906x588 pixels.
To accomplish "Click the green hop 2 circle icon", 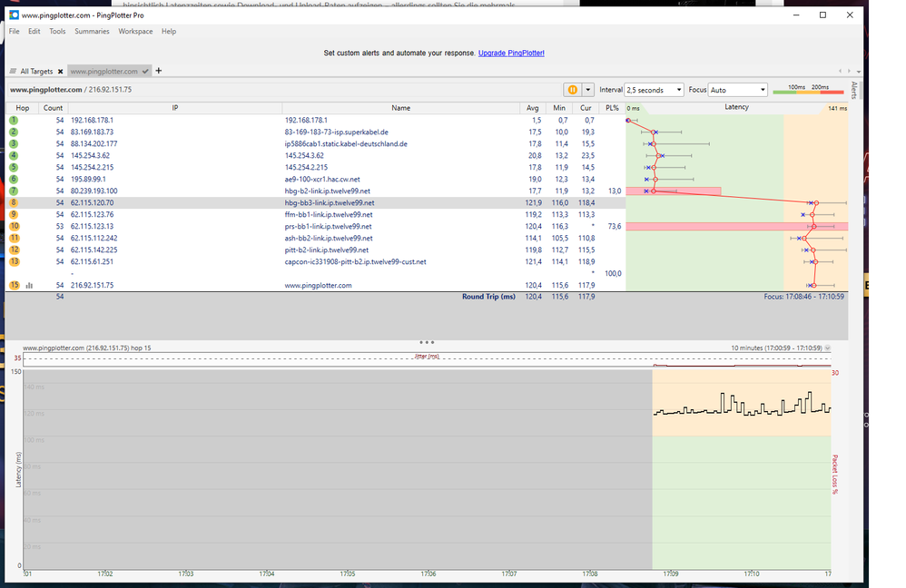I will pyautogui.click(x=14, y=132).
